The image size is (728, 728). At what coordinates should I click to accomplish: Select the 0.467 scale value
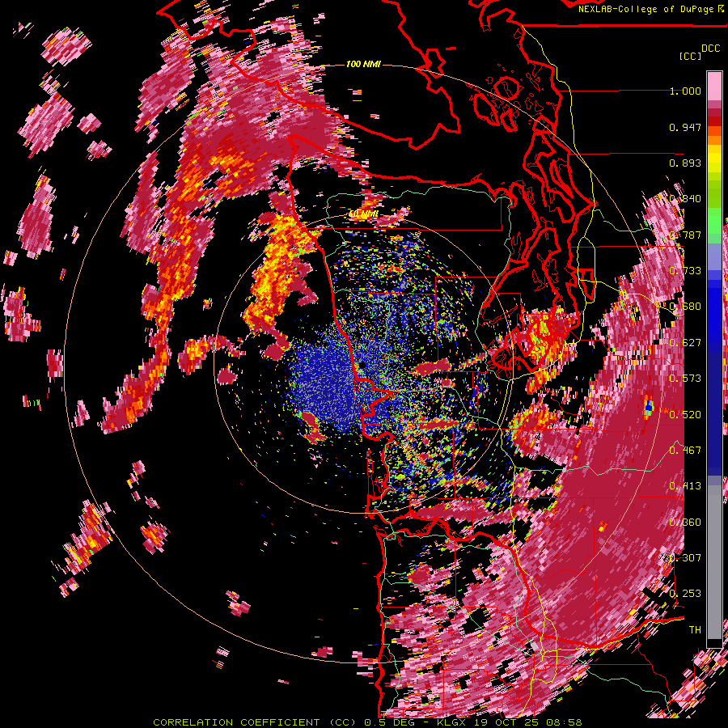coord(685,451)
